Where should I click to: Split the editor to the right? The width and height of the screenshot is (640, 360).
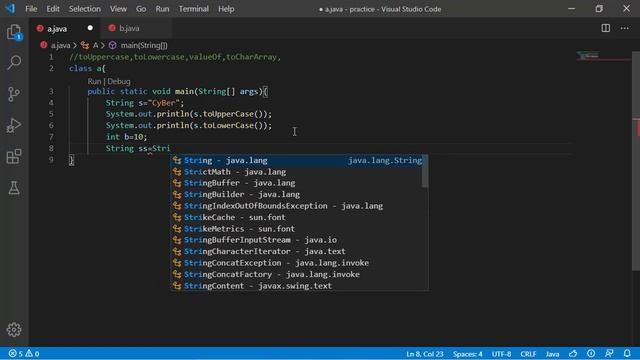pyautogui.click(x=606, y=28)
